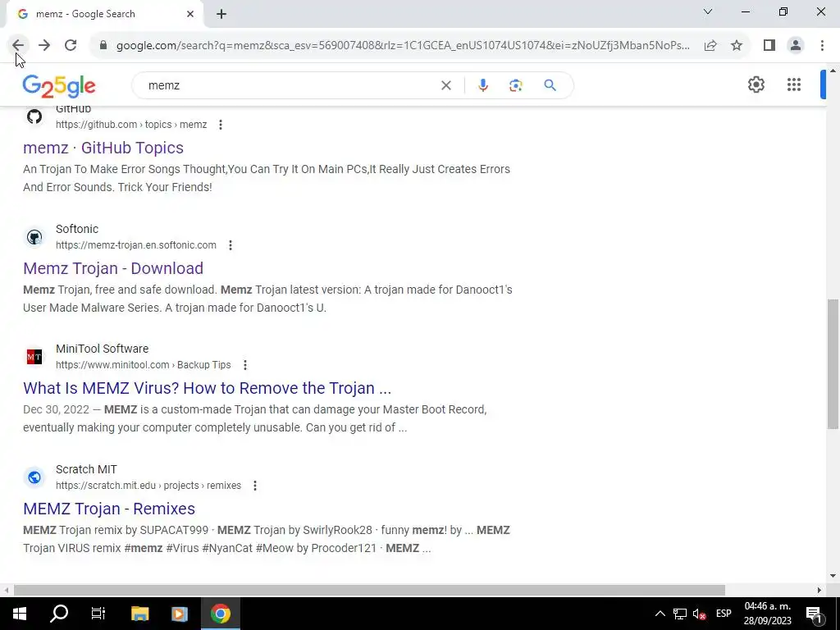840x630 pixels.
Task: Open the Google apps grid
Action: pos(794,84)
